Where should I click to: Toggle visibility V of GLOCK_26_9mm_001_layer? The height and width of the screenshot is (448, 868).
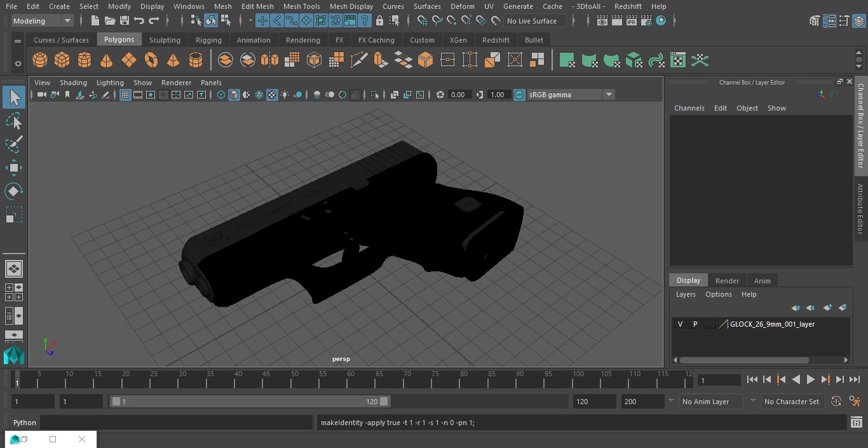[x=681, y=324]
